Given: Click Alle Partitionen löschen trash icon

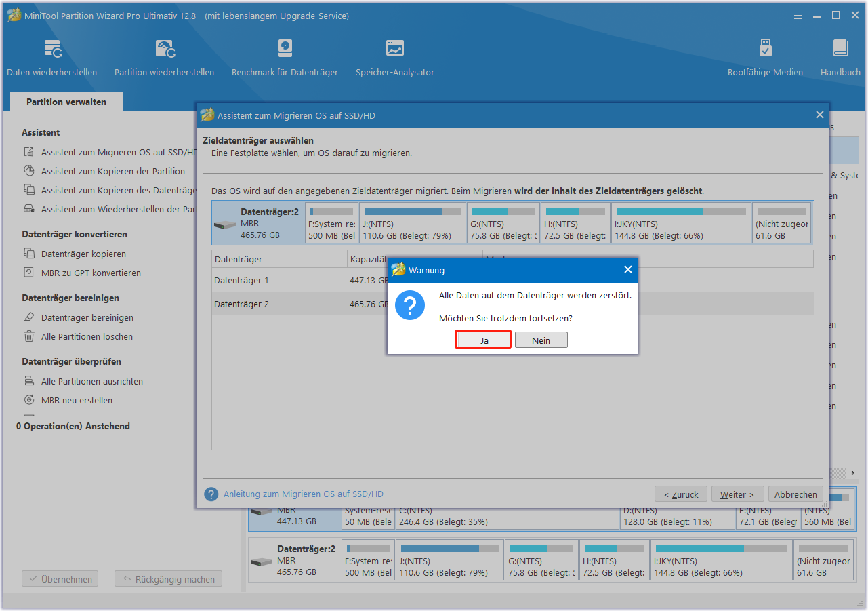Looking at the screenshot, I should [29, 336].
